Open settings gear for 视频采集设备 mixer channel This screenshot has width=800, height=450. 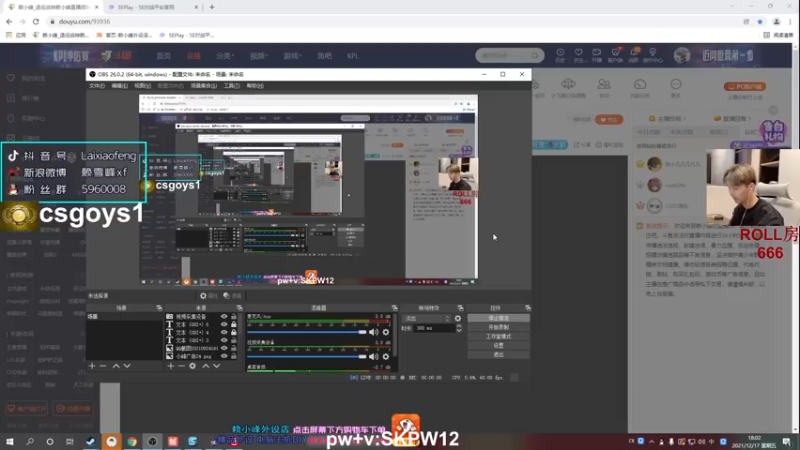tap(386, 357)
